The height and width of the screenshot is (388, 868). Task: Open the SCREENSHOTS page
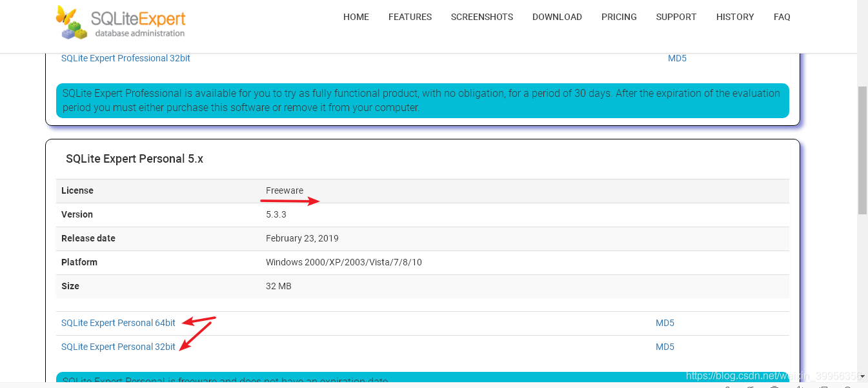tap(482, 17)
